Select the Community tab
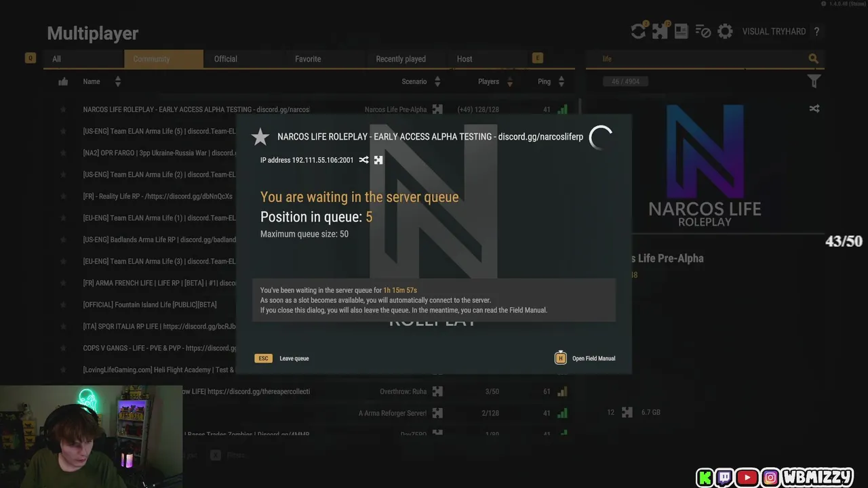This screenshot has height=488, width=868. click(163, 59)
